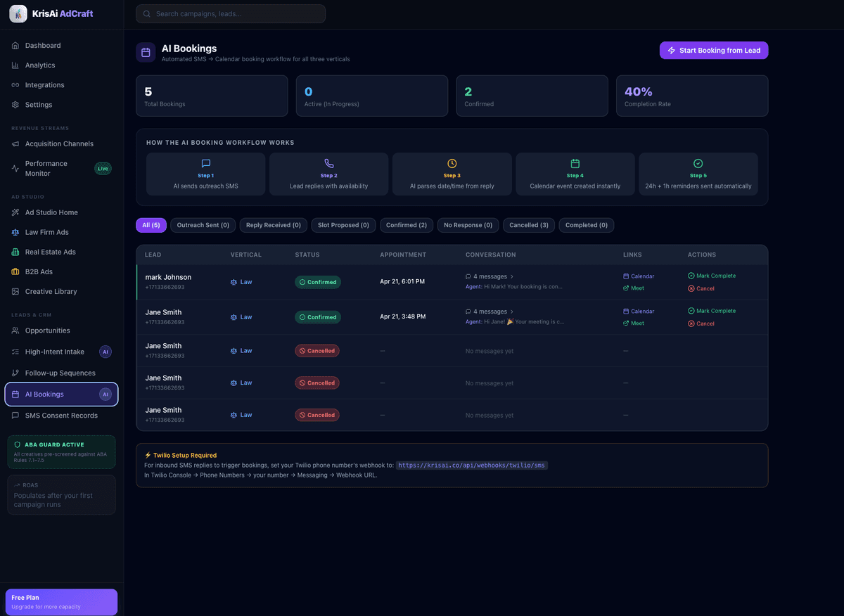Cancel Jane Smith's Apr 21 3:48 PM booking
The image size is (844, 616).
pos(701,323)
